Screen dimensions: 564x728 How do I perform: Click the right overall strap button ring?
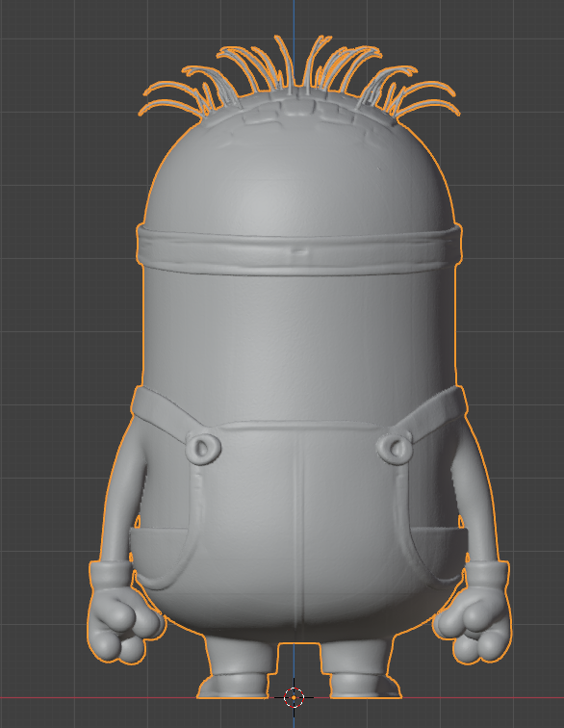395,448
